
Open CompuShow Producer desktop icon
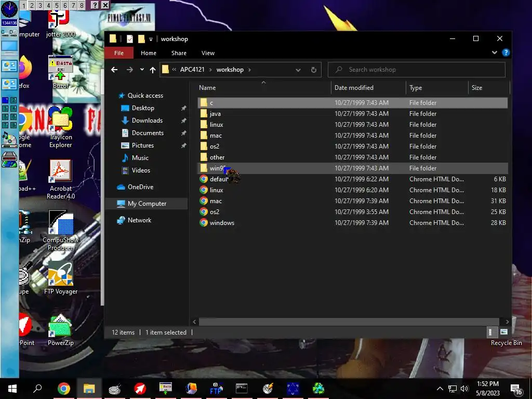pos(60,230)
